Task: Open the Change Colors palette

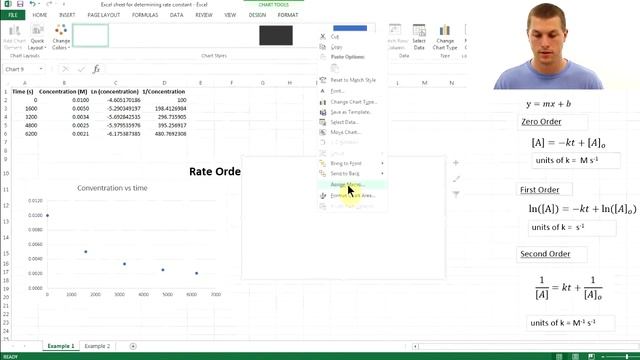Action: click(x=61, y=37)
